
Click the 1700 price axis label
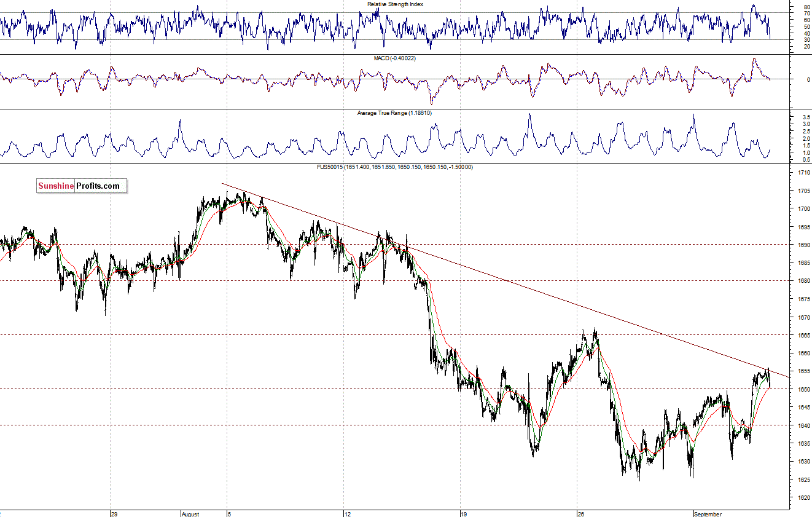804,209
